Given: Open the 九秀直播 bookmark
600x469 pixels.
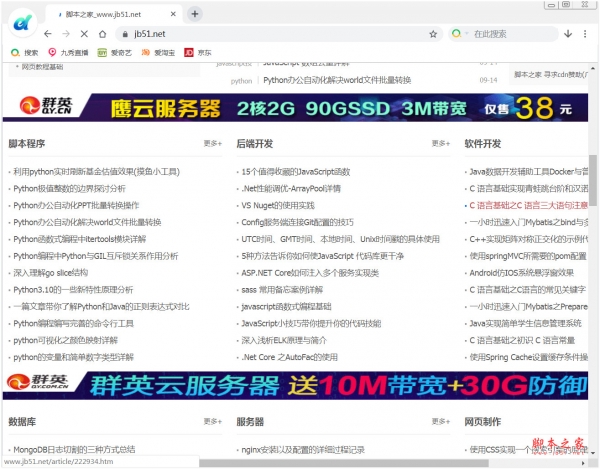Looking at the screenshot, I should click(68, 52).
